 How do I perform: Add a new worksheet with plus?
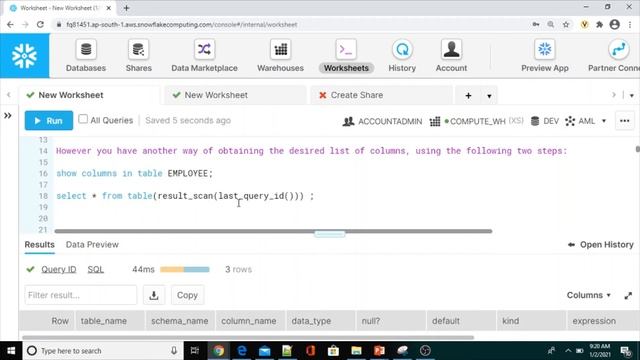(468, 96)
